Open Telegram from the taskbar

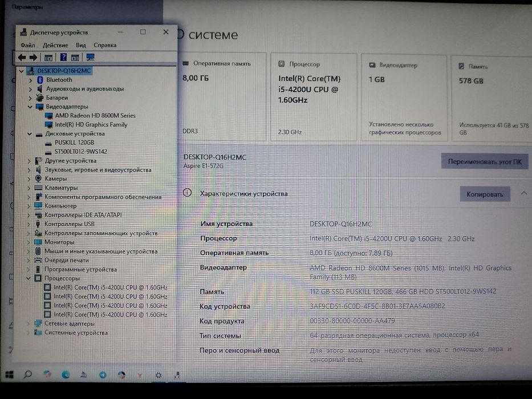[x=103, y=375]
